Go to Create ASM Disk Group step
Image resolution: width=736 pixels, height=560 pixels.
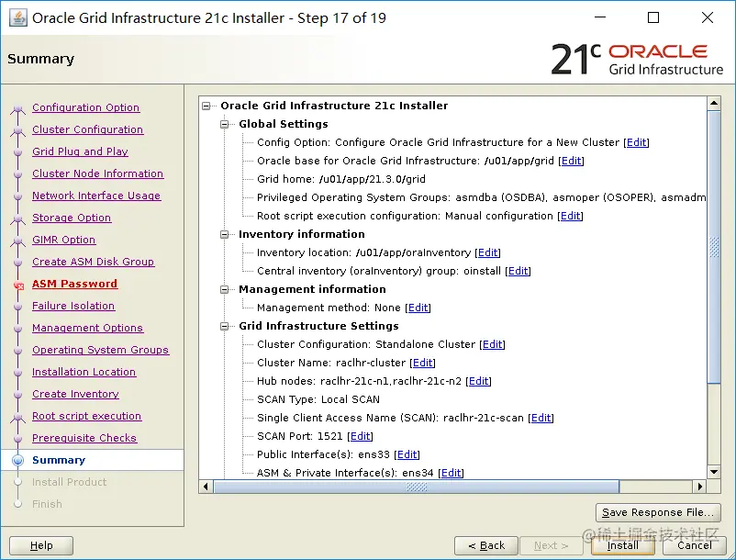(93, 262)
